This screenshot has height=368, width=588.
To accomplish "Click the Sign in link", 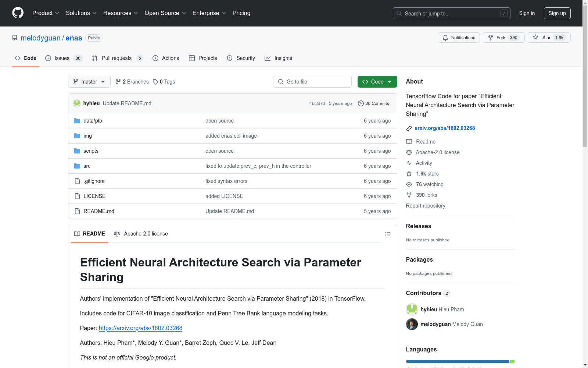I will point(527,13).
